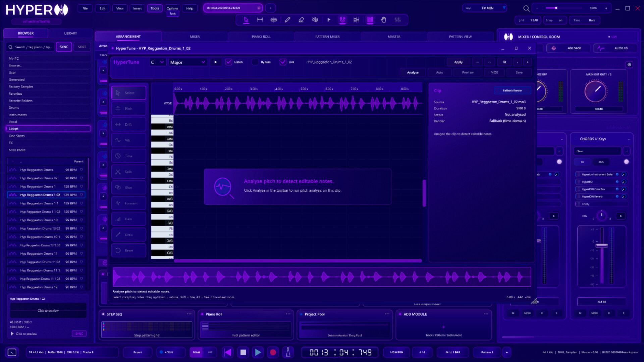Select the pencil draw tool in the top toolbar

point(287,20)
